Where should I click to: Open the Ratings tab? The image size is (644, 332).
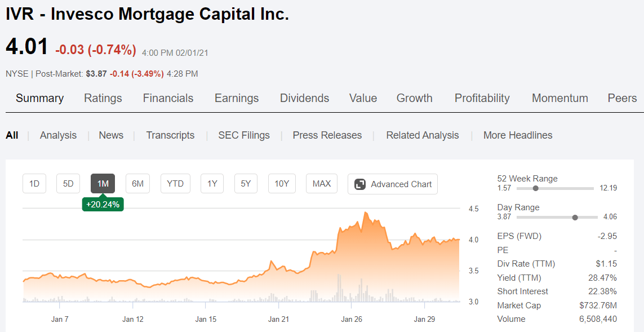click(103, 98)
